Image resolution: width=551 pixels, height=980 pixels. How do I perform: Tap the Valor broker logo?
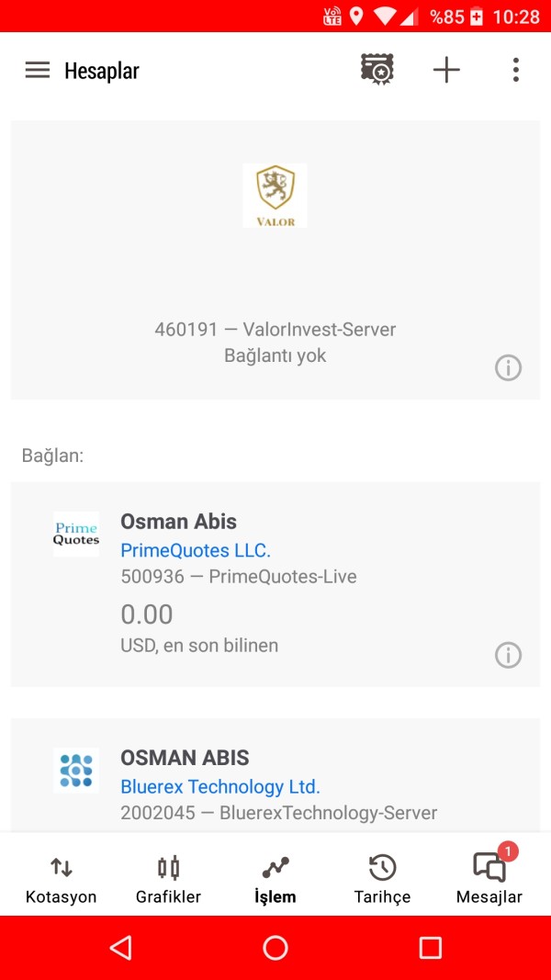(275, 196)
